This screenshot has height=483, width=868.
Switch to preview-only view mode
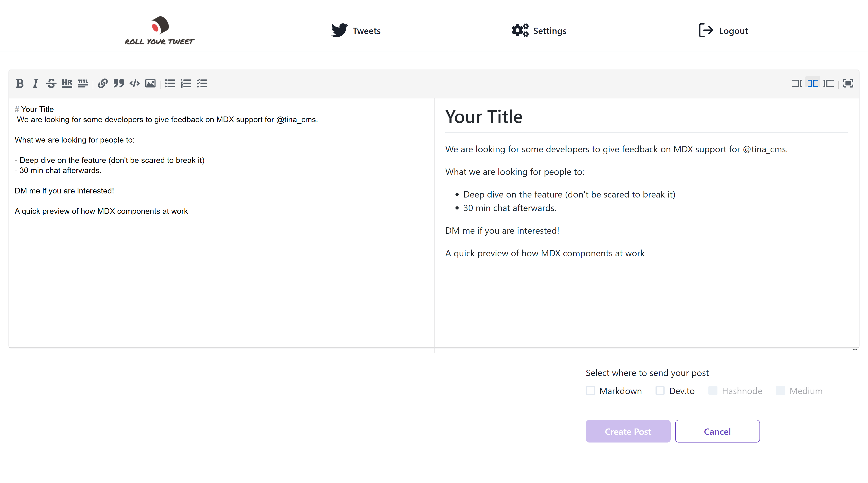(828, 83)
